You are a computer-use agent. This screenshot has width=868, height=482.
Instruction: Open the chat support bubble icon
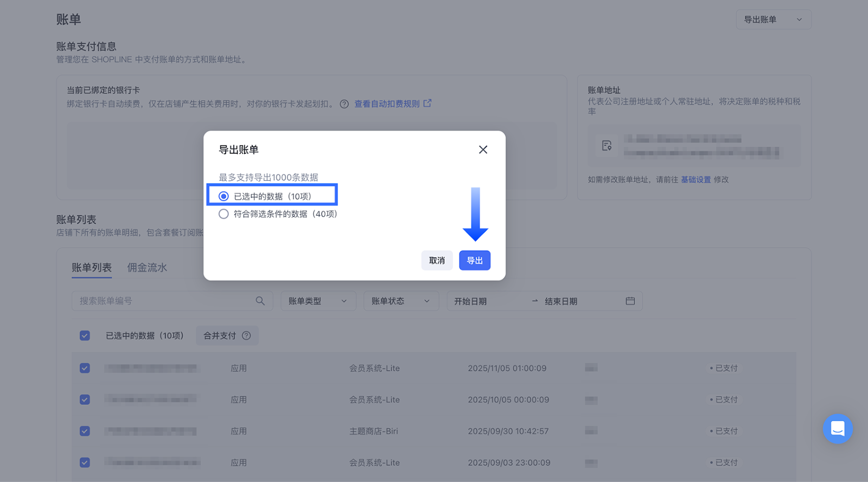838,429
